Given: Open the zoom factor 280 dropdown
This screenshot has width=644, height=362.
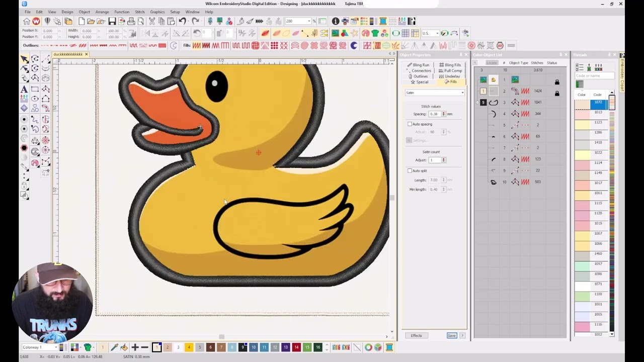Looking at the screenshot, I should (x=308, y=21).
